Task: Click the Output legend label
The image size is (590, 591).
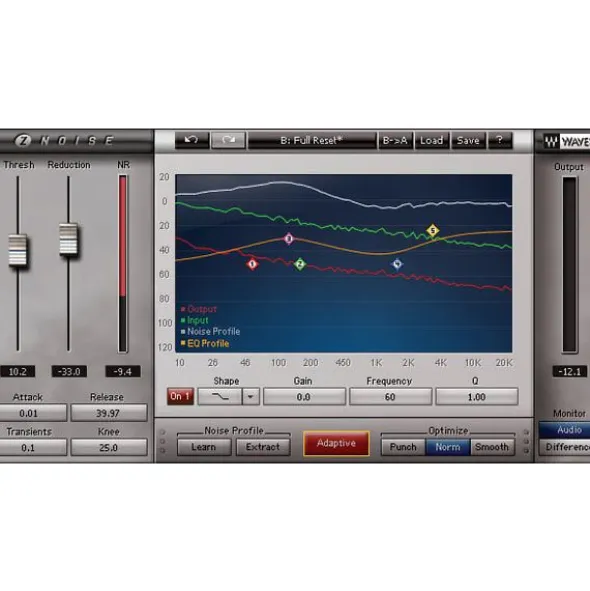Action: point(202,309)
